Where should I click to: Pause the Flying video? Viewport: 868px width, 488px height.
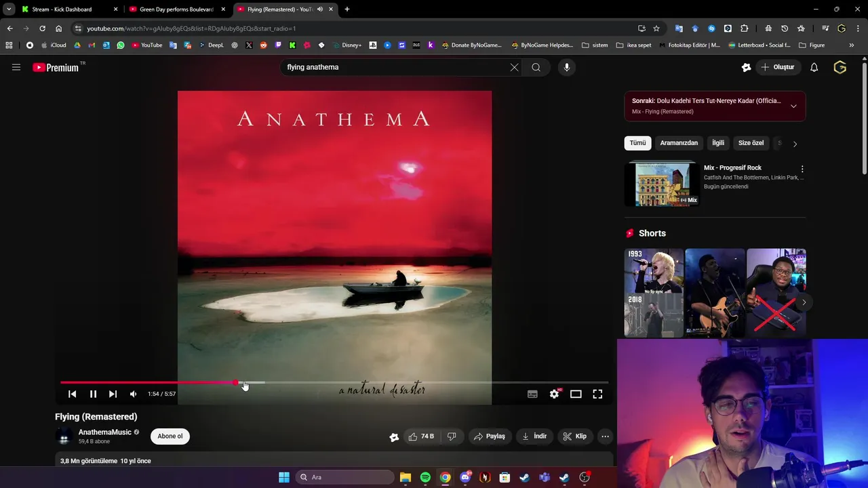(93, 394)
